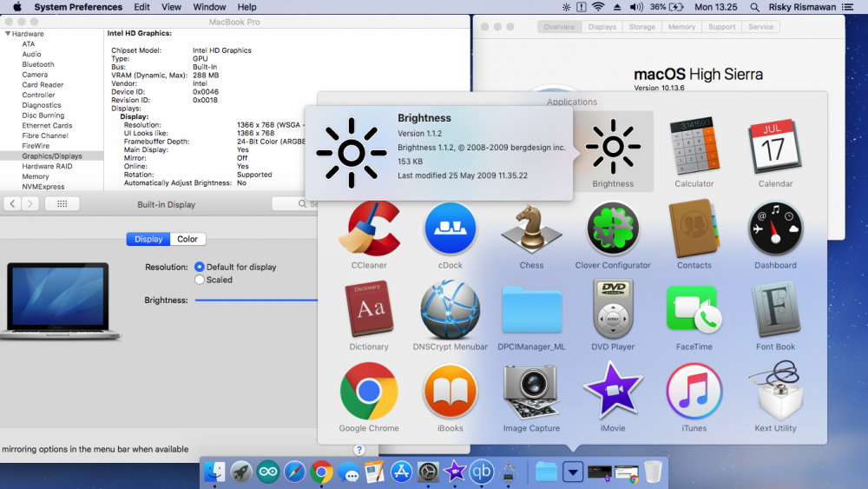This screenshot has height=489, width=868.
Task: Open the Service tab in About This Mac
Action: click(x=760, y=27)
